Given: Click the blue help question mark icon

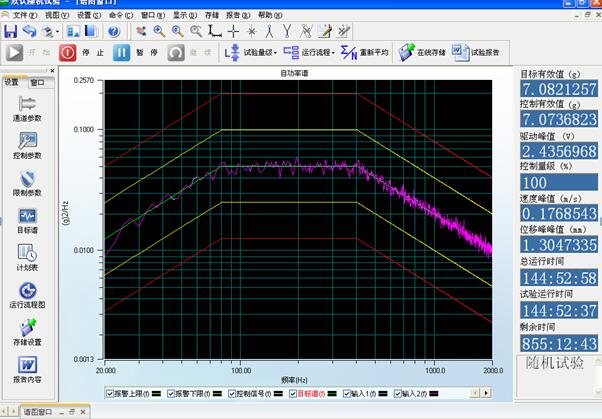Looking at the screenshot, I should pos(114,31).
